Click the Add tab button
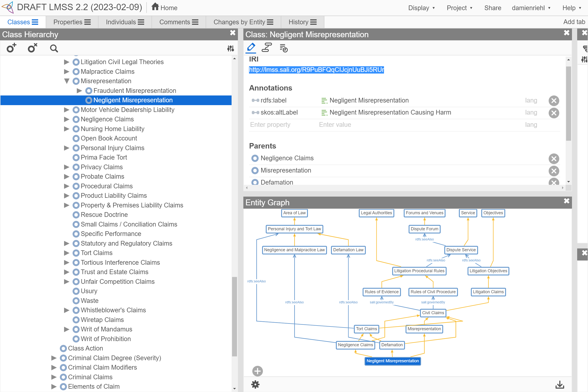 point(574,22)
